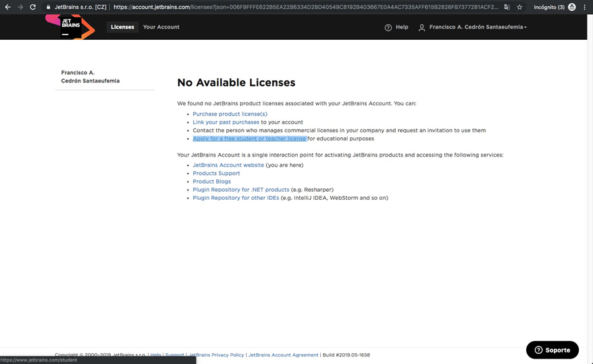Click Build #2019.05-1658 footer text
The height and width of the screenshot is (364, 593).
click(346, 355)
